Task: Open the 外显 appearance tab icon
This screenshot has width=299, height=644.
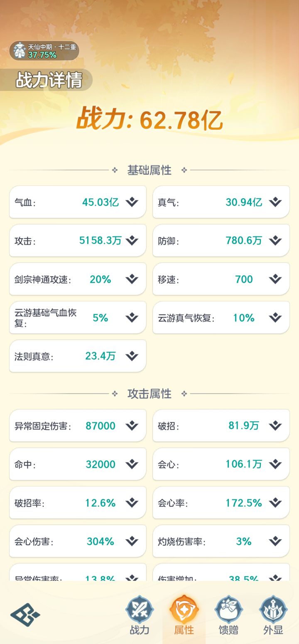Action: point(273,609)
